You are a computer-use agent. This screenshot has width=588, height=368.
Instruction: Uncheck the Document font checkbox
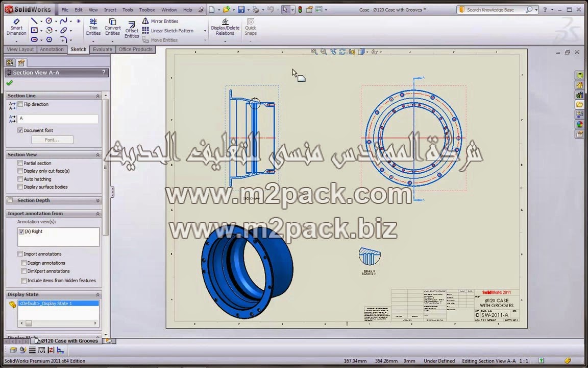20,130
